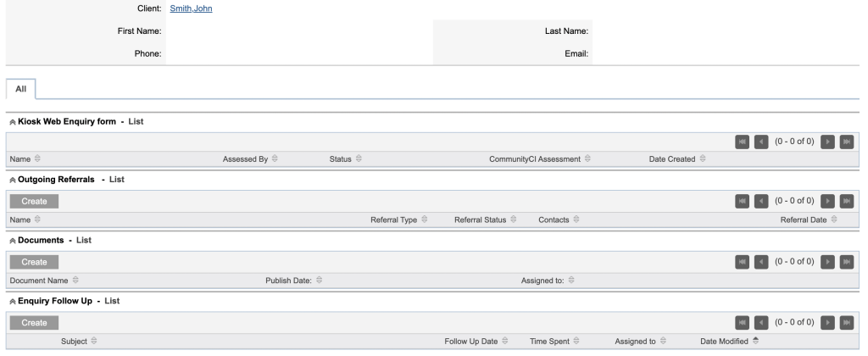
Task: Collapse the Enquiry Follow Up panel
Action: [x=13, y=302]
